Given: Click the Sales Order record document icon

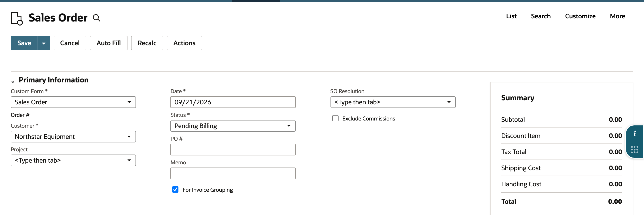Looking at the screenshot, I should tap(17, 19).
